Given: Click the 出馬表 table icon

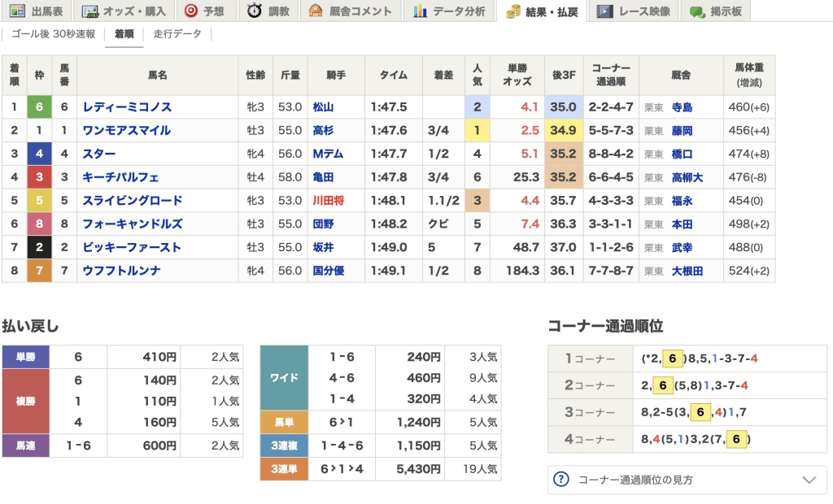Looking at the screenshot, I should 18,11.
